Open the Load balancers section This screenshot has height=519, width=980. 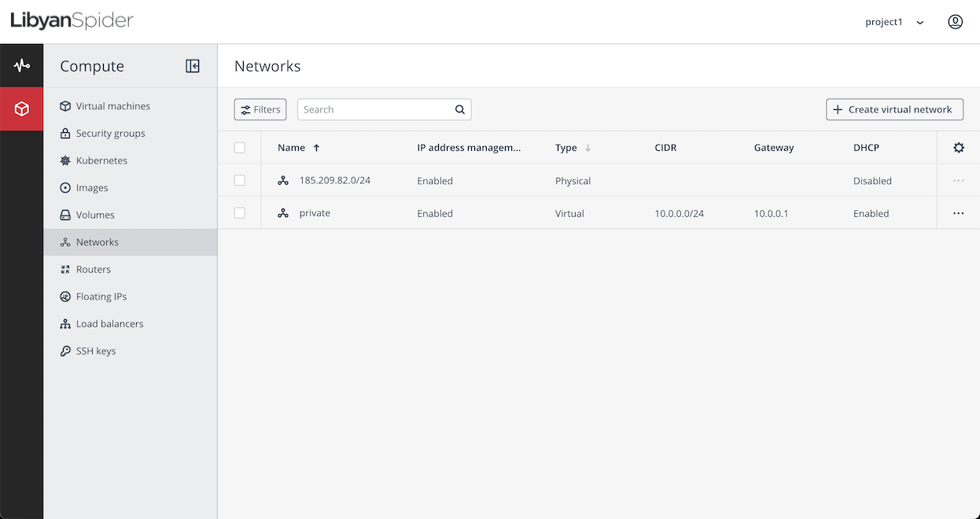[109, 323]
